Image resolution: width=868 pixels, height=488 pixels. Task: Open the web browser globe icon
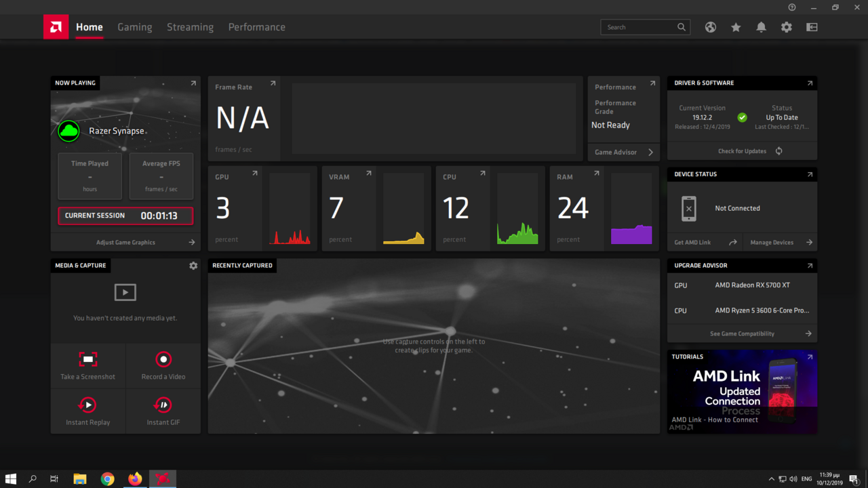pyautogui.click(x=711, y=27)
